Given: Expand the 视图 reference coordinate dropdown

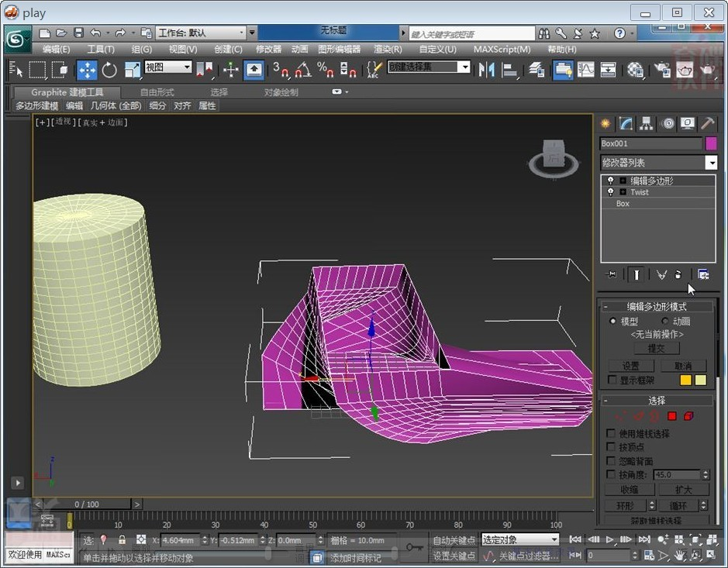Looking at the screenshot, I should coord(187,67).
